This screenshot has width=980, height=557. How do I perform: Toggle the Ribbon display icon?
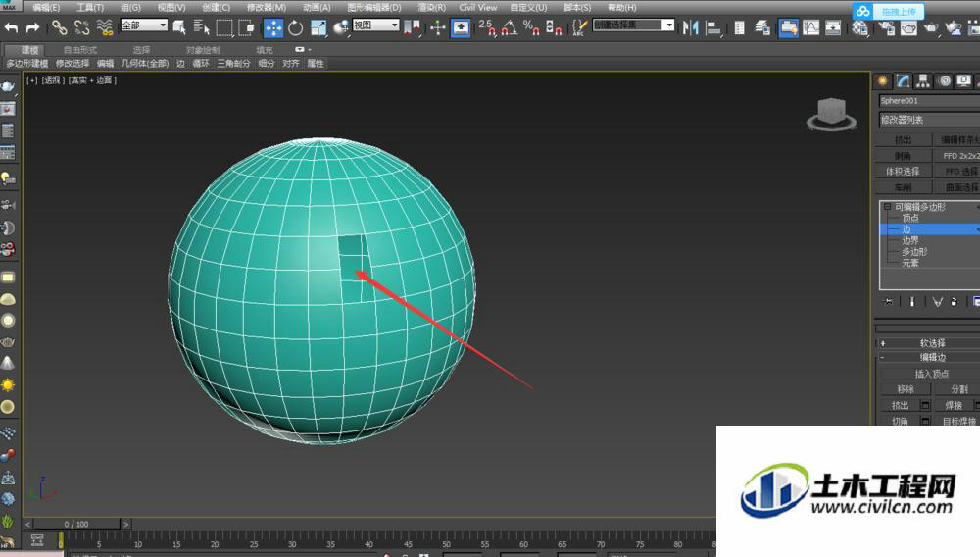(789, 27)
